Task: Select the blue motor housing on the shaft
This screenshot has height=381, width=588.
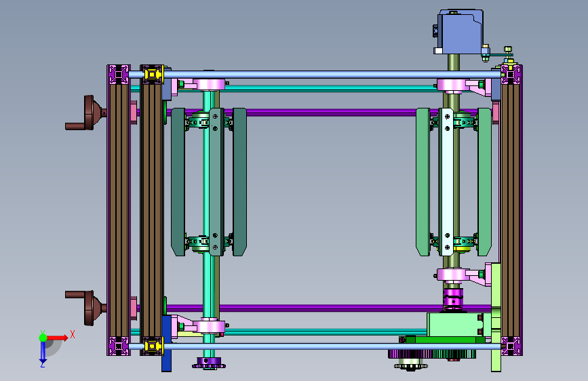Action: click(x=460, y=33)
